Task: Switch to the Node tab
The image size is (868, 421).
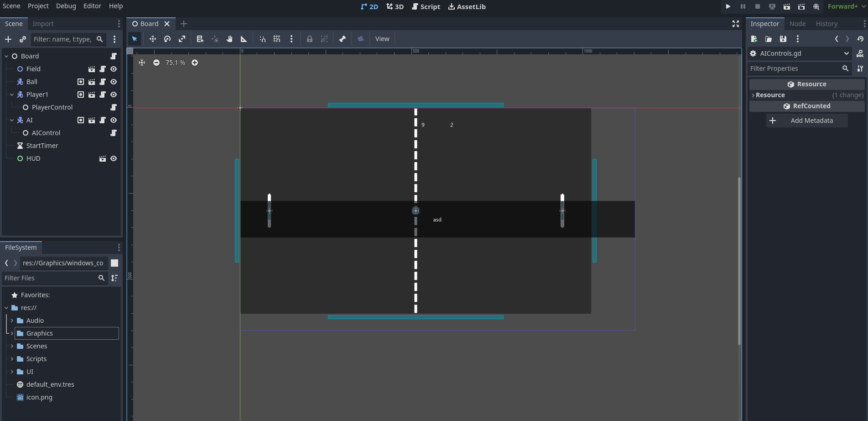Action: point(797,24)
